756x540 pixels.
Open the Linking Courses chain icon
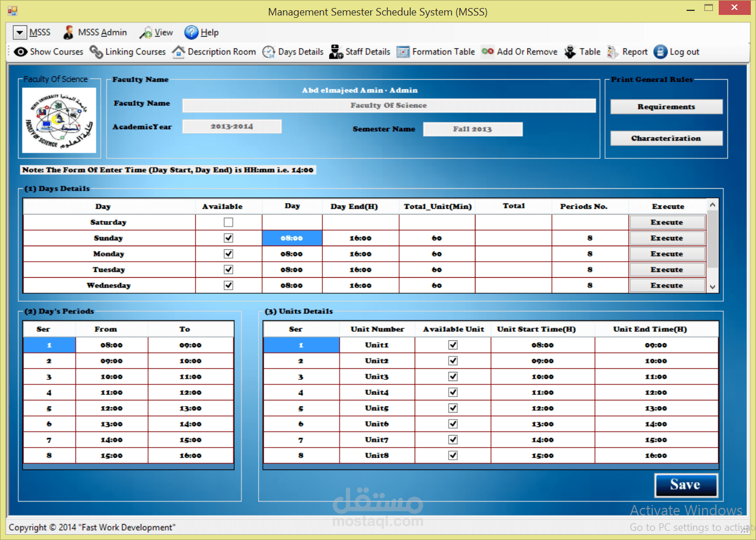pyautogui.click(x=96, y=52)
